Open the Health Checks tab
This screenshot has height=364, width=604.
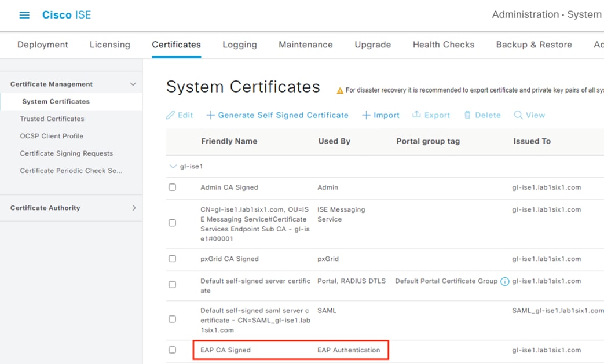(x=444, y=45)
